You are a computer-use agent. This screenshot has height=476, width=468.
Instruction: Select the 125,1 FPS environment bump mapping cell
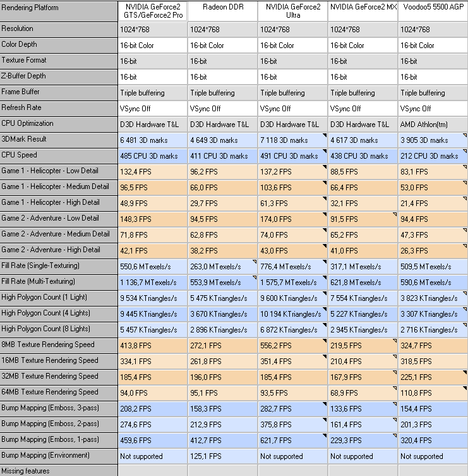pyautogui.click(x=222, y=456)
